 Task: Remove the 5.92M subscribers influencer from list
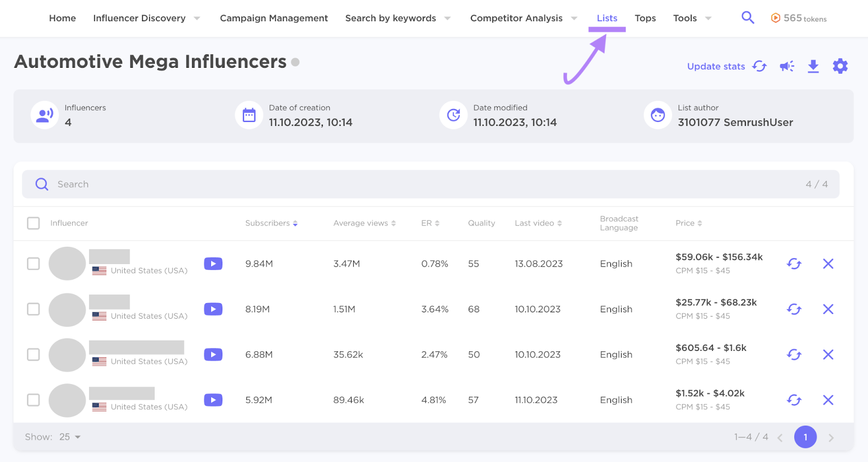click(828, 400)
